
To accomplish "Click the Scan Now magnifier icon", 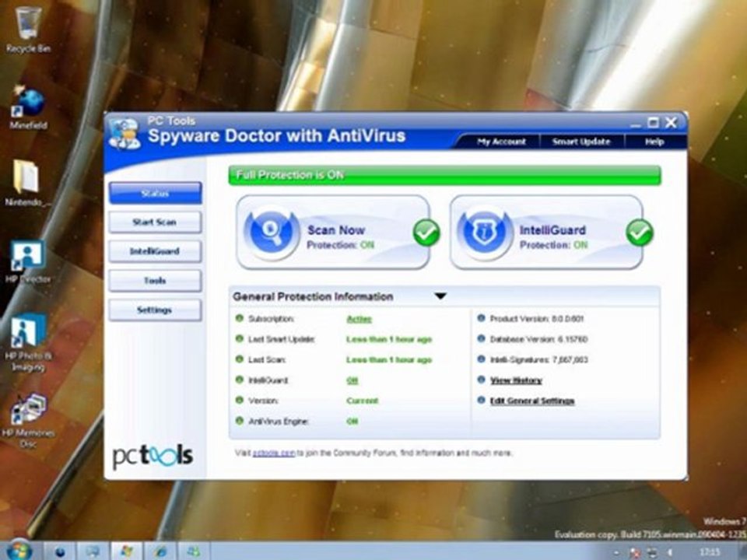I will pyautogui.click(x=272, y=233).
